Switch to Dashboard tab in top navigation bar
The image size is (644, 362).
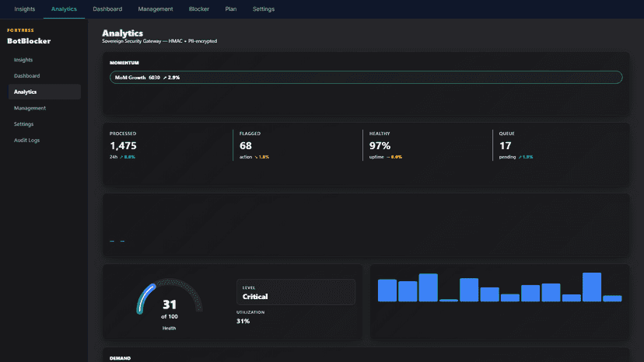[x=107, y=9]
